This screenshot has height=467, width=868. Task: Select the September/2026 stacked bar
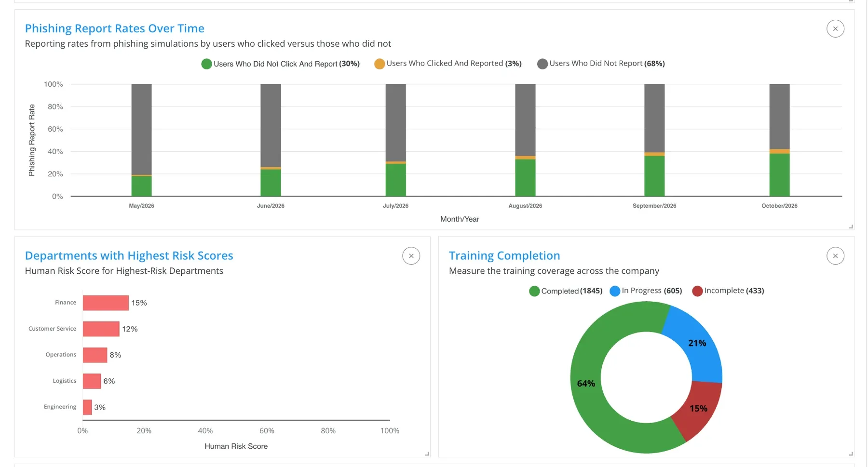click(x=654, y=140)
